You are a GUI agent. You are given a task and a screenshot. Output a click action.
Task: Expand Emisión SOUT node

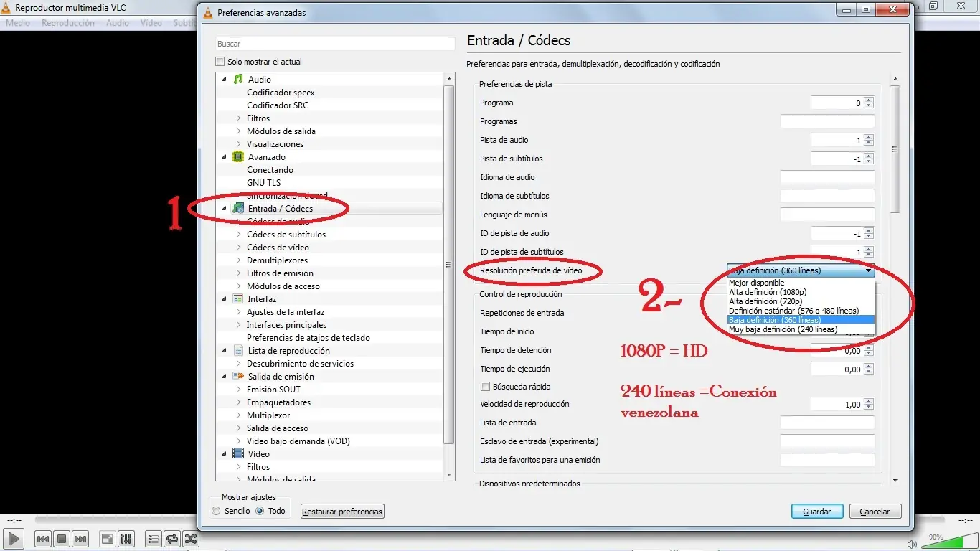[x=239, y=390]
